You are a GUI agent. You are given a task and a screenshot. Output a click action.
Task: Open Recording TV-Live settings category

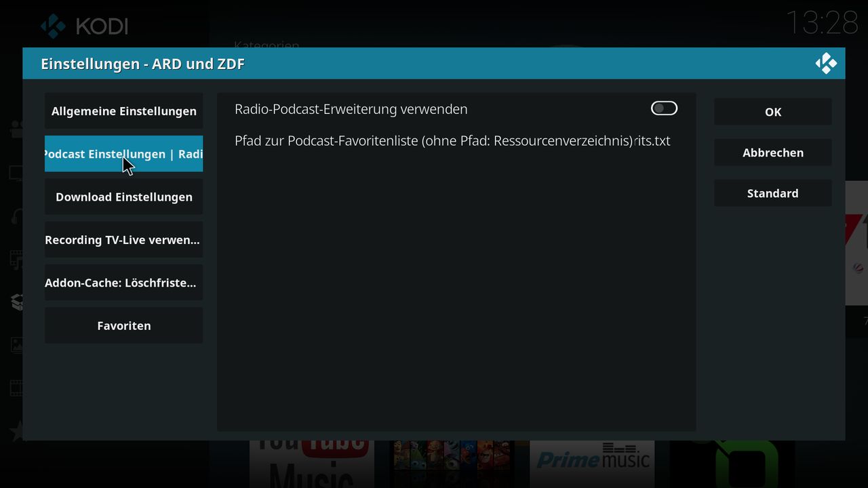pyautogui.click(x=123, y=240)
